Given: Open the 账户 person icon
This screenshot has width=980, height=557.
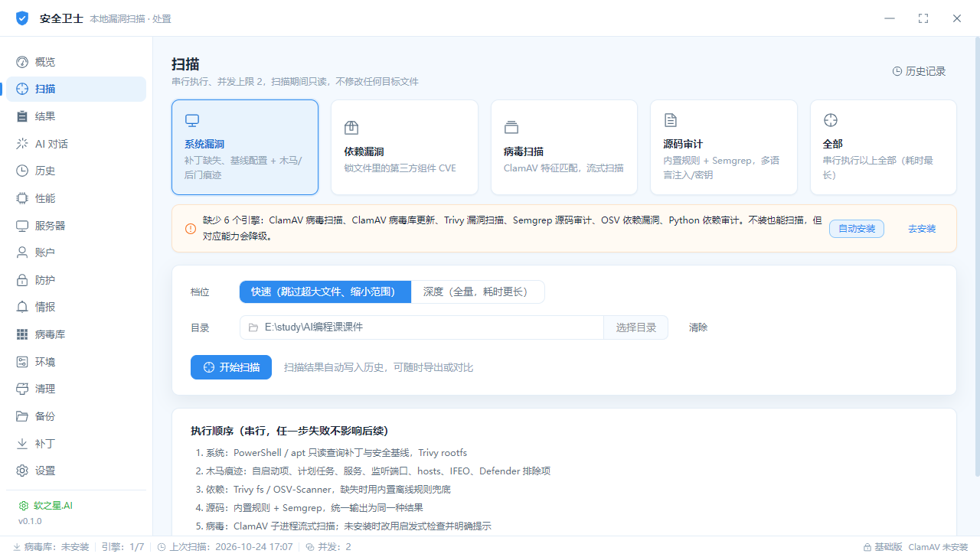Looking at the screenshot, I should 22,252.
